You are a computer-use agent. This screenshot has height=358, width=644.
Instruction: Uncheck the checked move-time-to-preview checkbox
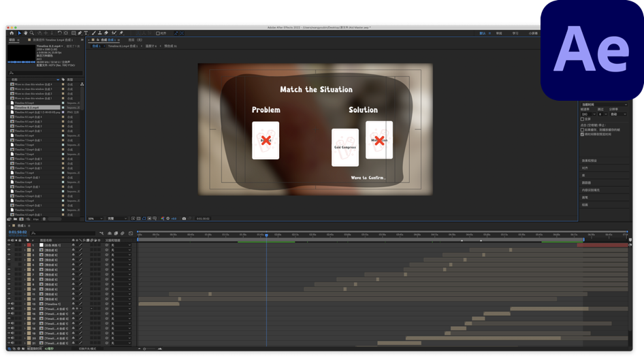(583, 134)
